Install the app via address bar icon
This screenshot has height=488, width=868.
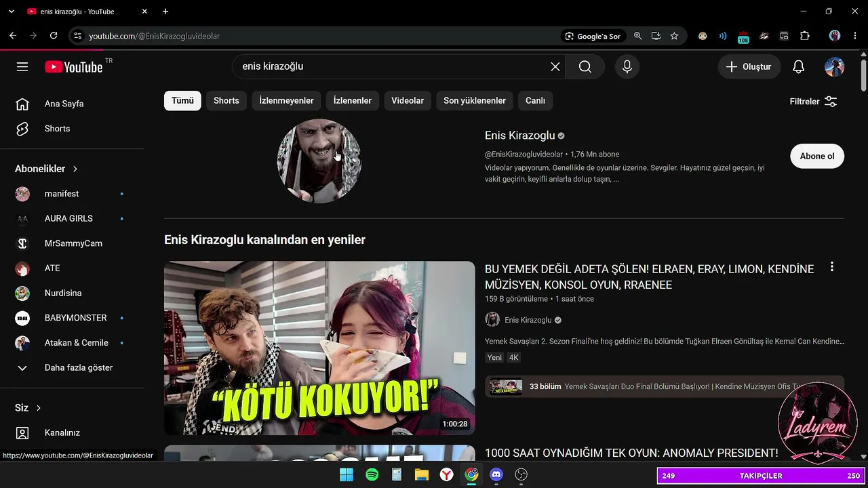click(x=656, y=36)
